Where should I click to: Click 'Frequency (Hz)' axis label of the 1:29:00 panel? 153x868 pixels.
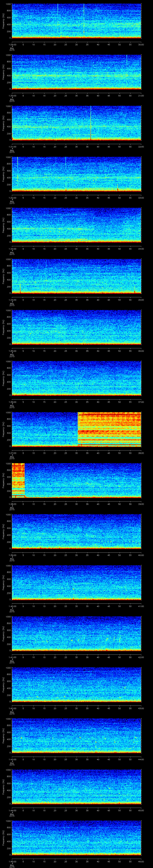point(3,21)
